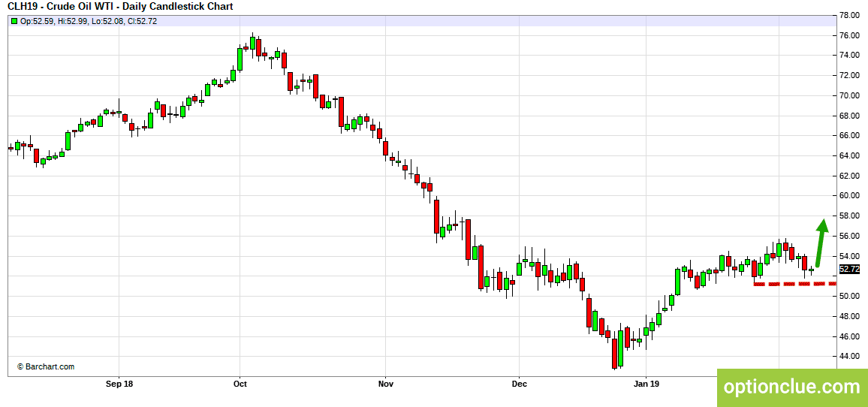Click the Nov date axis label

(387, 383)
